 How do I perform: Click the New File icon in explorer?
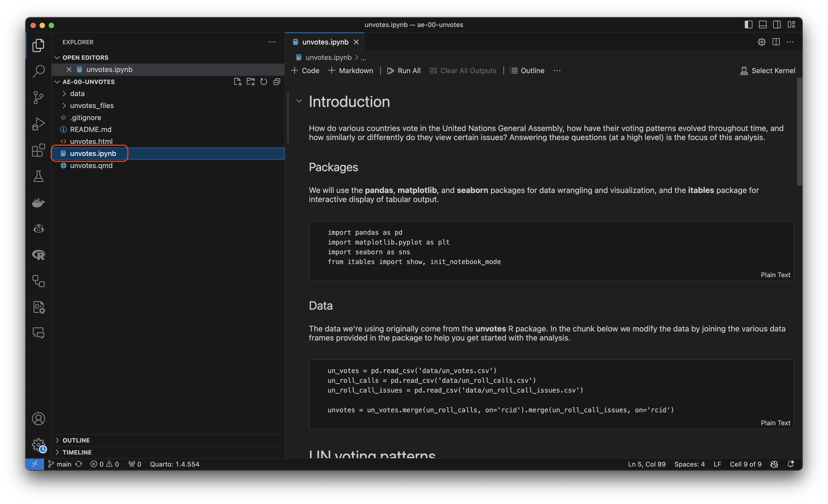coord(238,82)
